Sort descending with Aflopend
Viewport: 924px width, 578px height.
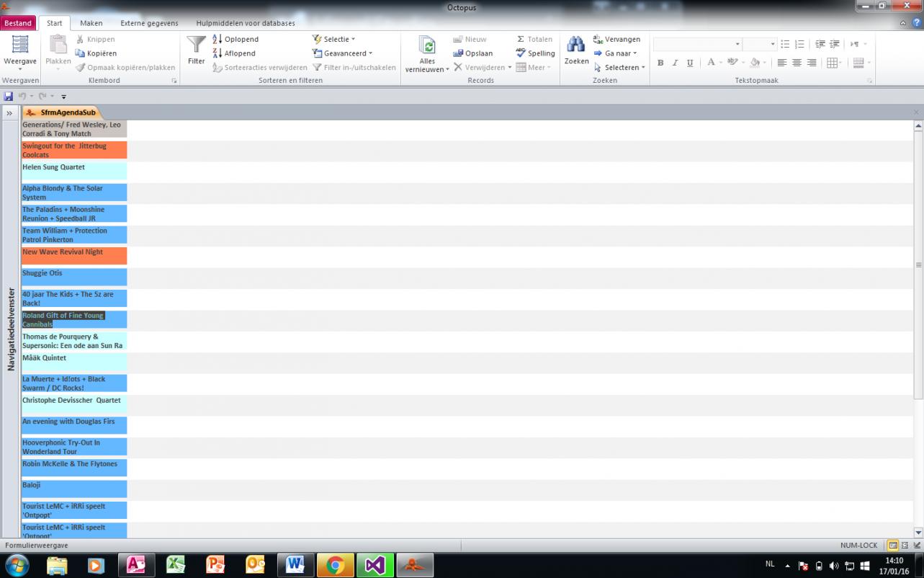click(x=234, y=53)
